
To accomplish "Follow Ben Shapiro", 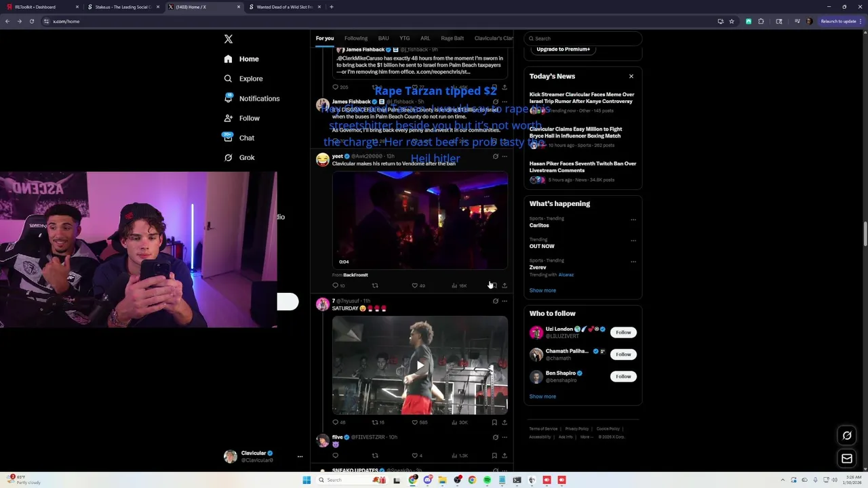I will pos(623,376).
